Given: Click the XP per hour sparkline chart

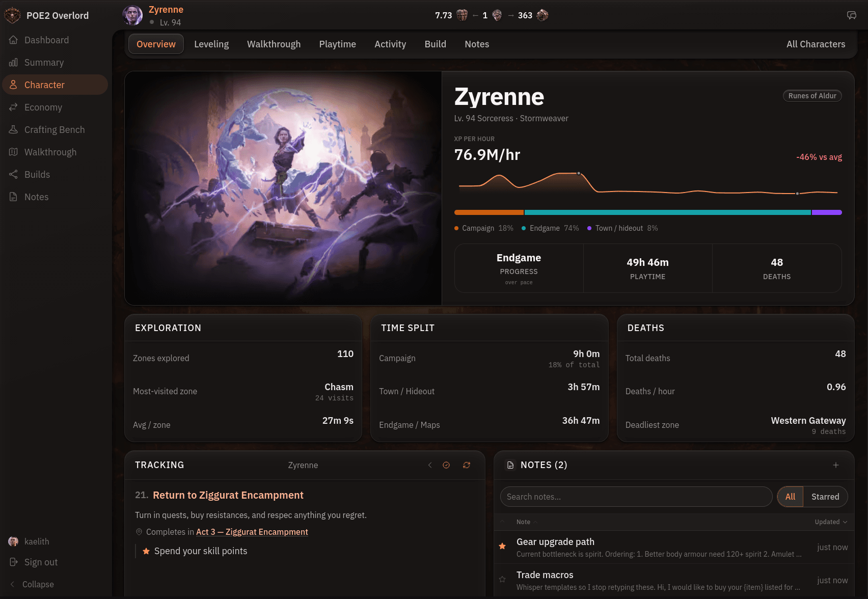Looking at the screenshot, I should pos(648,183).
